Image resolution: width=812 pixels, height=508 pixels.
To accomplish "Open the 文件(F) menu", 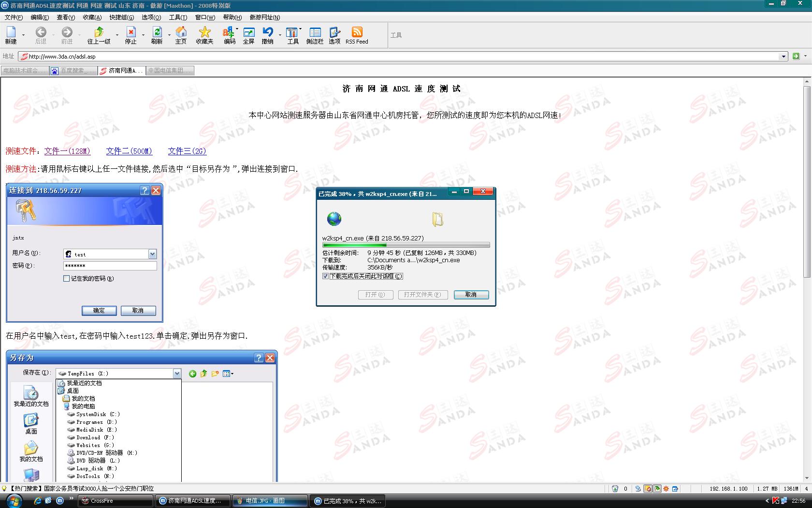I will pyautogui.click(x=14, y=17).
